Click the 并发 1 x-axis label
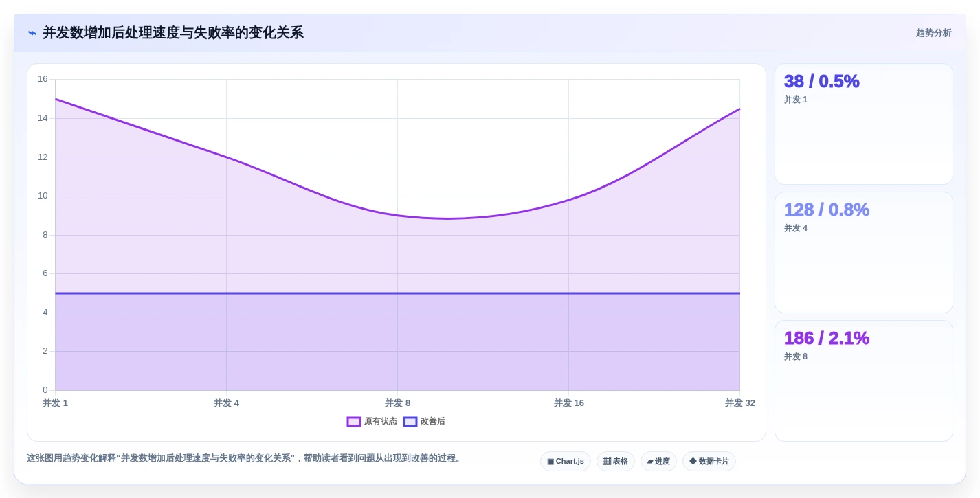The image size is (980, 498). pyautogui.click(x=56, y=403)
